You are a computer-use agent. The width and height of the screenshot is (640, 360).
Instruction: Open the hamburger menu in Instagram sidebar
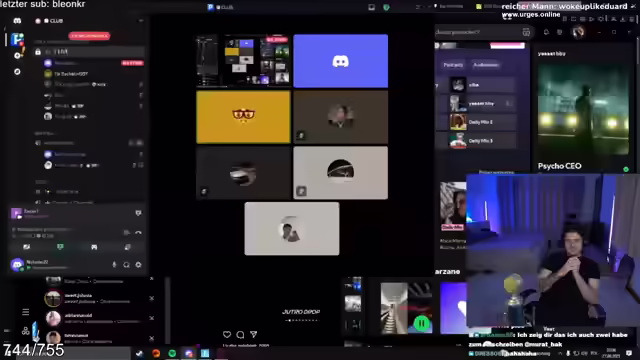point(25,312)
